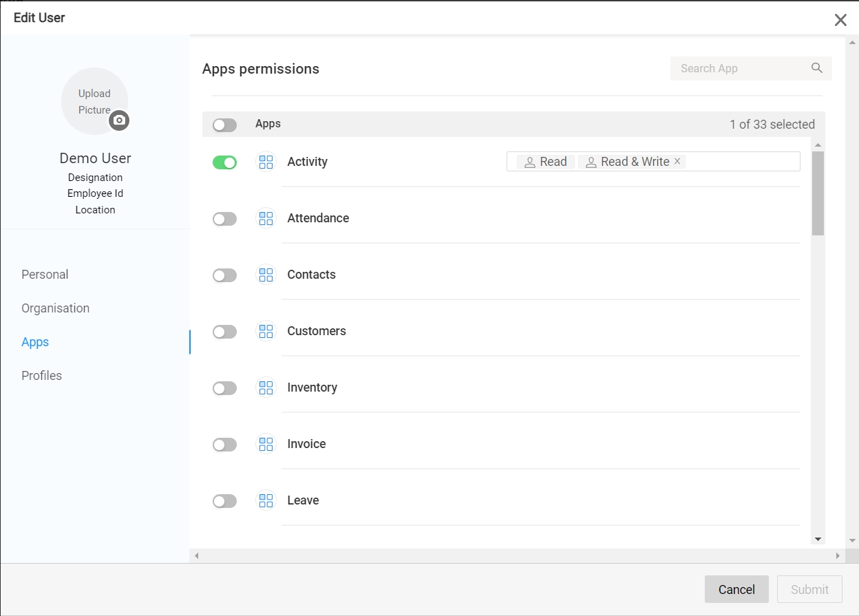The width and height of the screenshot is (859, 616).
Task: Toggle all Apps in header row
Action: coord(224,125)
